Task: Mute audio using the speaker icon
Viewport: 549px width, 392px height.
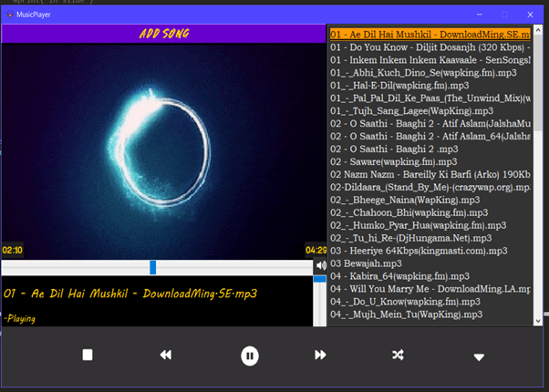Action: 320,265
